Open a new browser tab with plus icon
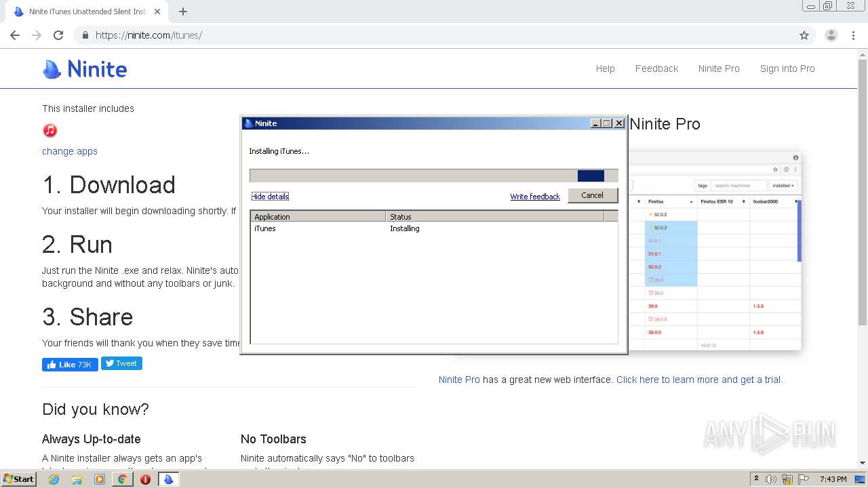Viewport: 868px width, 488px height. pos(183,12)
